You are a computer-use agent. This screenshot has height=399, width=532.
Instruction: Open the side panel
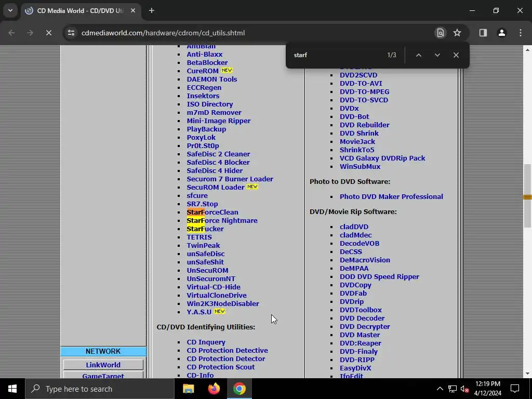(483, 33)
